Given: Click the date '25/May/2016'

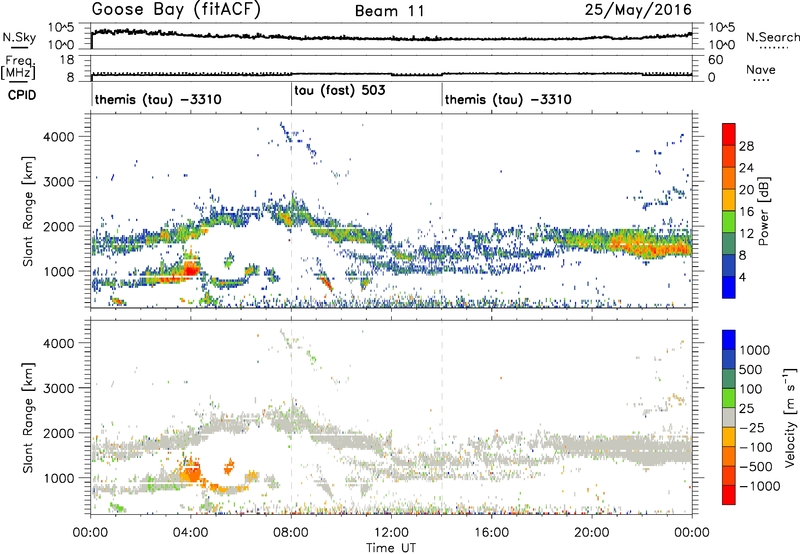Looking at the screenshot, I should tap(638, 9).
